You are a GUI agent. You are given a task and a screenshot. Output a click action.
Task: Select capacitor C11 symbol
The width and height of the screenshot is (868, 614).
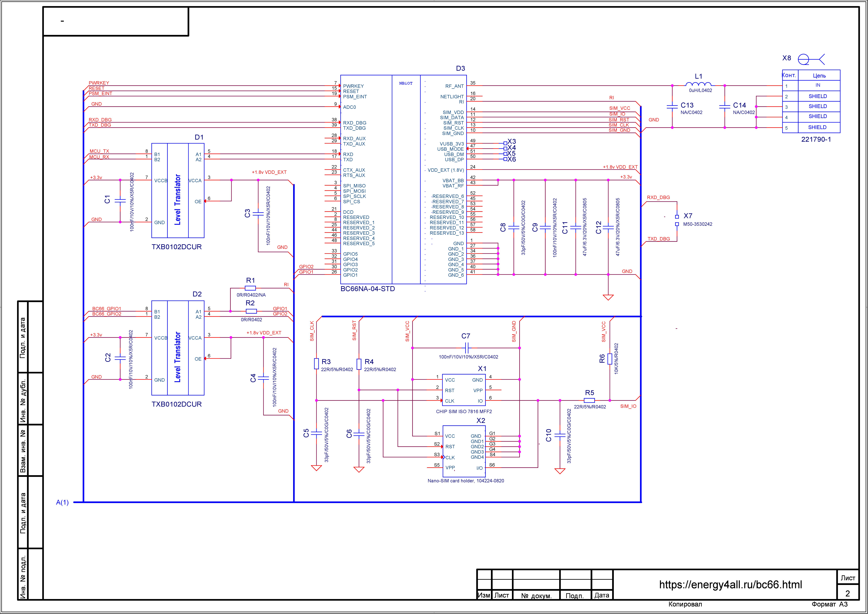pos(576,228)
